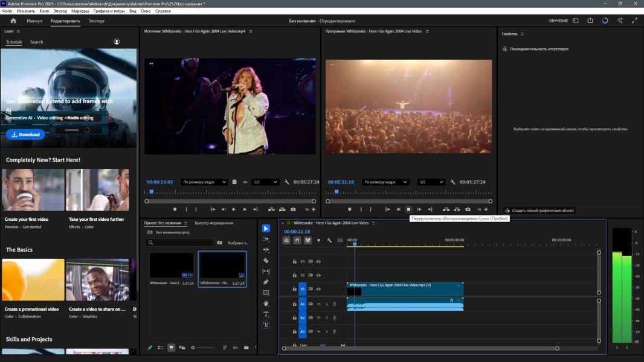Image resolution: width=644 pixels, height=362 pixels.
Task: Toggle lock on track V2
Action: 295,275
